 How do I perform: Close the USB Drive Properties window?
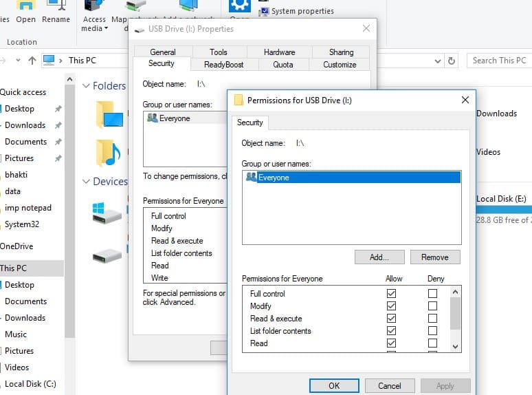[x=366, y=28]
